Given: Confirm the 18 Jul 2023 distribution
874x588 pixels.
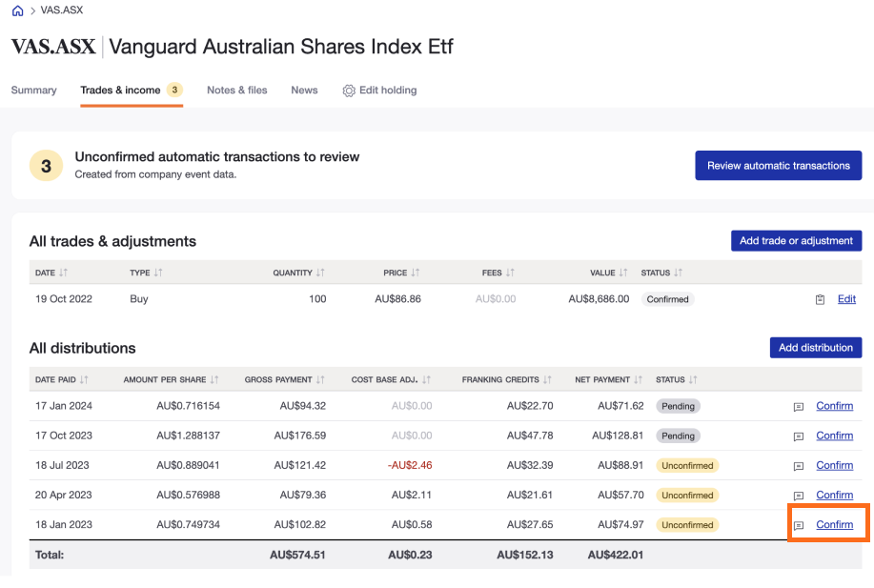Looking at the screenshot, I should pyautogui.click(x=834, y=465).
